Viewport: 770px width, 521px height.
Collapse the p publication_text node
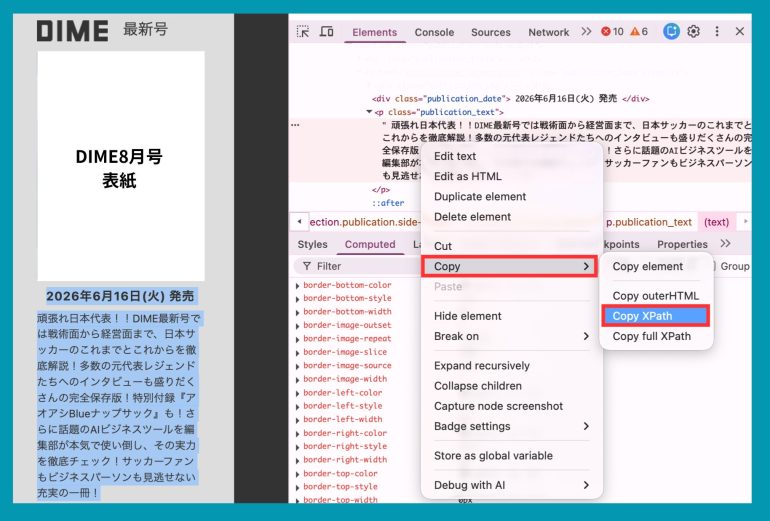(369, 112)
